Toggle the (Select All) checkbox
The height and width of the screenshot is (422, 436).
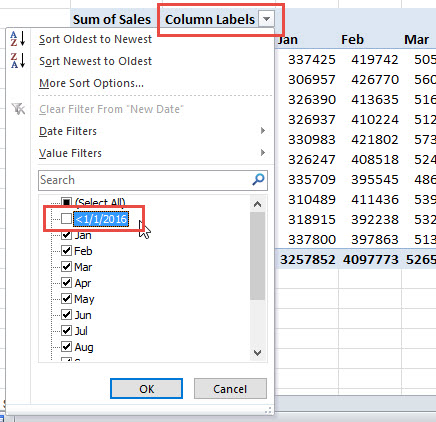67,202
